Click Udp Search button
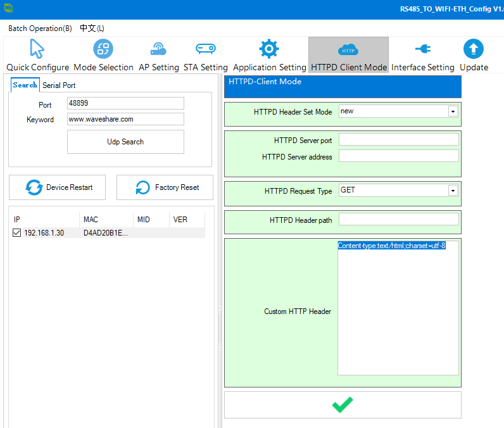504x428 pixels. click(x=125, y=142)
